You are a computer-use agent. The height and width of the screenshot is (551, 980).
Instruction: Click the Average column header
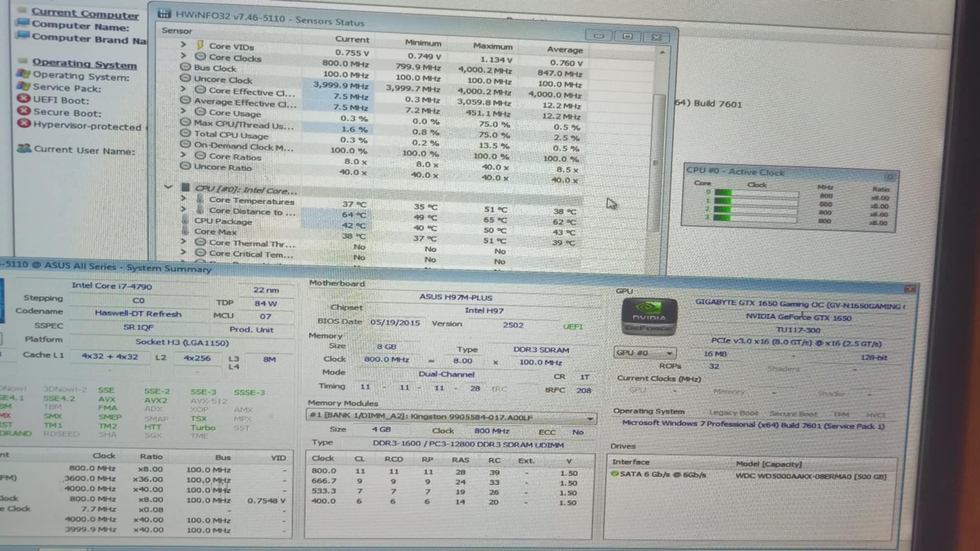(x=564, y=49)
